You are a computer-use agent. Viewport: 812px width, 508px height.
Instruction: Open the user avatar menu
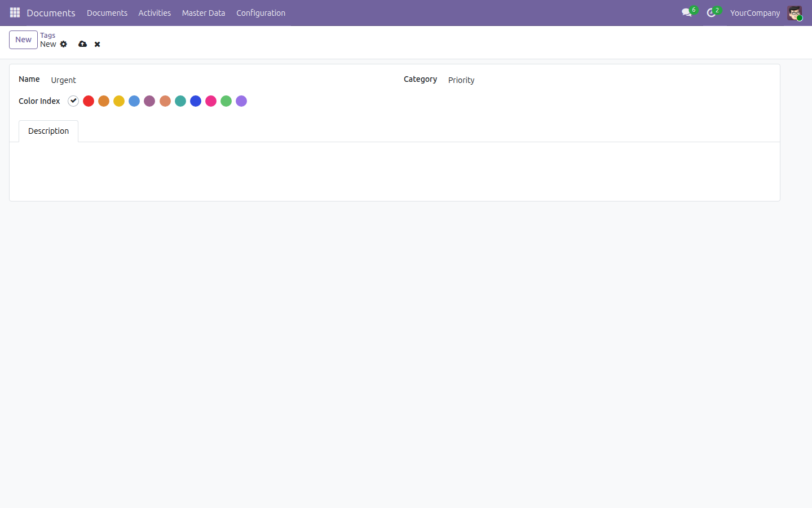click(795, 12)
